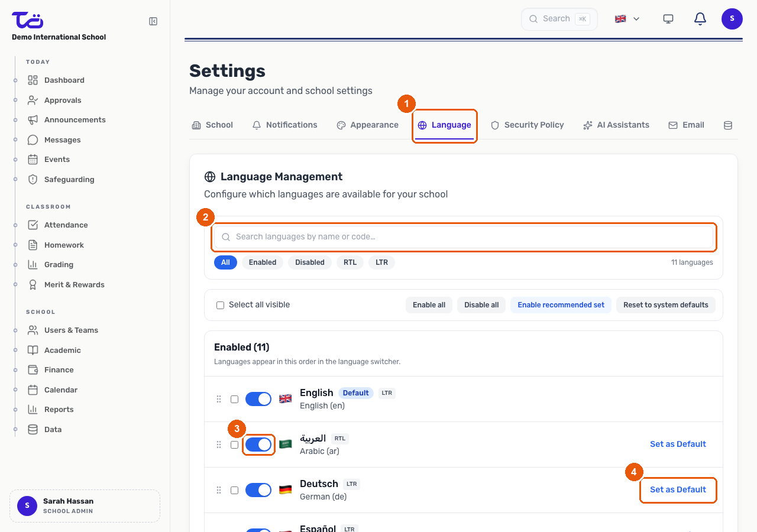Click the Disable all button
Viewport: 757px width, 532px height.
pyautogui.click(x=481, y=305)
